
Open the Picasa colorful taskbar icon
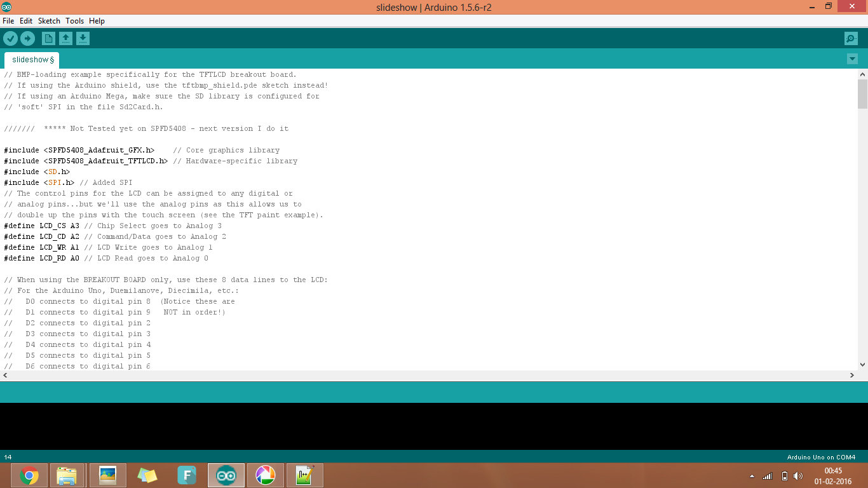(x=266, y=475)
